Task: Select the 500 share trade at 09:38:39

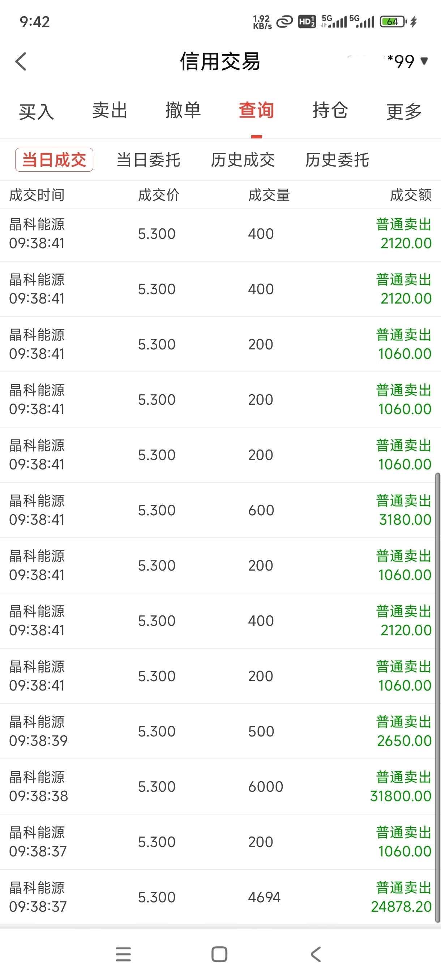Action: click(220, 731)
